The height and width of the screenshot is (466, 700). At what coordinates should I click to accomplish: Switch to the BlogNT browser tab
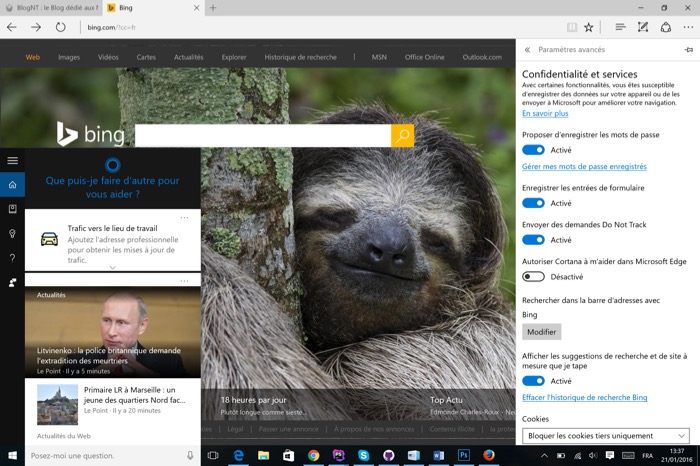click(x=50, y=7)
